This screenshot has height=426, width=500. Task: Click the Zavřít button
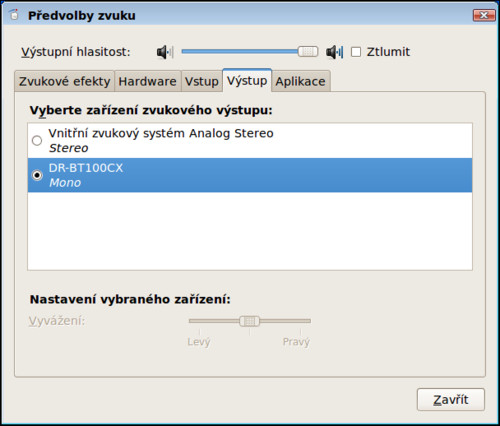click(x=451, y=399)
